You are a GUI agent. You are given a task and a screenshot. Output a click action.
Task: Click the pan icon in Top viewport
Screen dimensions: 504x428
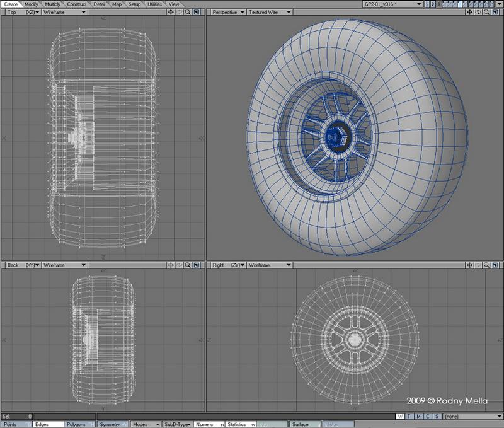tap(172, 12)
